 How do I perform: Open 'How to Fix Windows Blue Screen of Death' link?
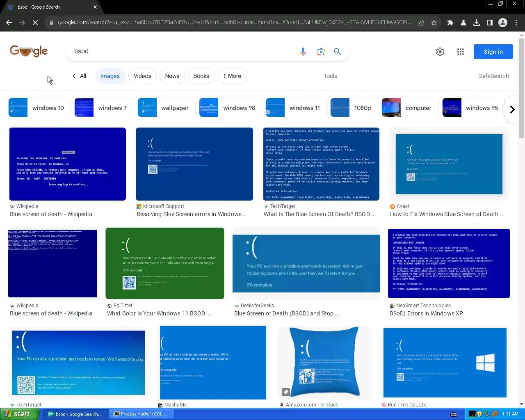coord(447,214)
